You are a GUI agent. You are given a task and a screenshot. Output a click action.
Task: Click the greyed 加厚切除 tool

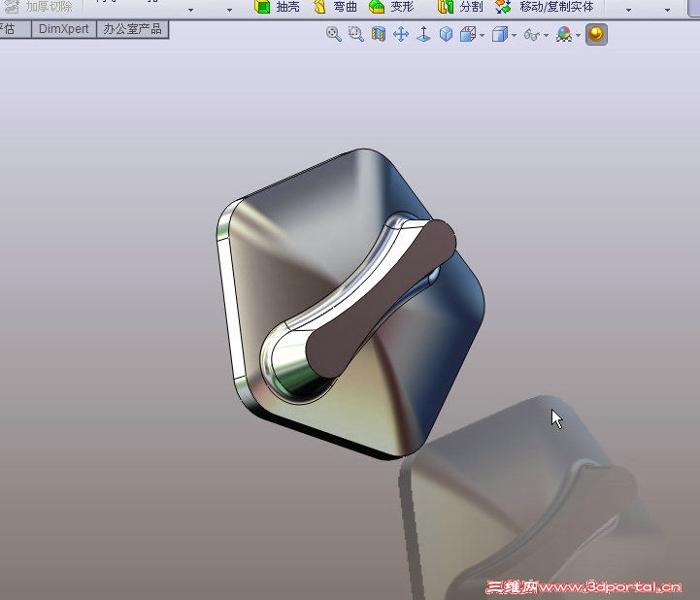(x=38, y=7)
